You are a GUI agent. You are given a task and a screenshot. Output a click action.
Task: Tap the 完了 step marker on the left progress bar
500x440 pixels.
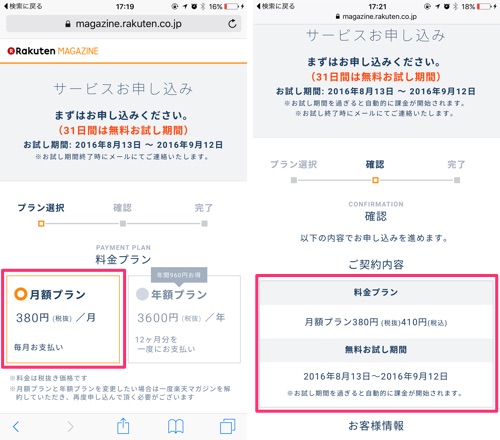pyautogui.click(x=204, y=224)
